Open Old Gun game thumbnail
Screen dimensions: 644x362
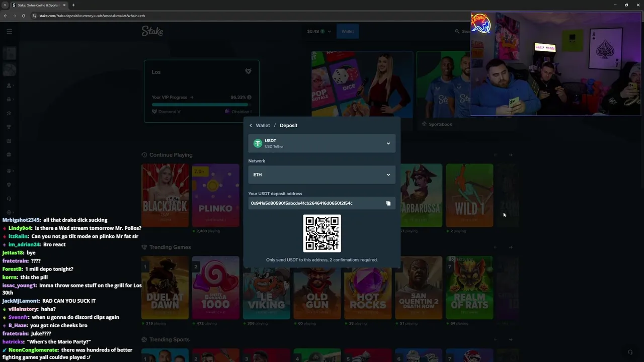(x=317, y=293)
